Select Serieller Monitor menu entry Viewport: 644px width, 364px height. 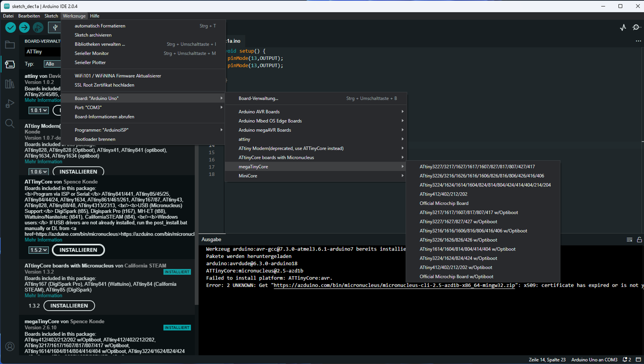pos(143,53)
